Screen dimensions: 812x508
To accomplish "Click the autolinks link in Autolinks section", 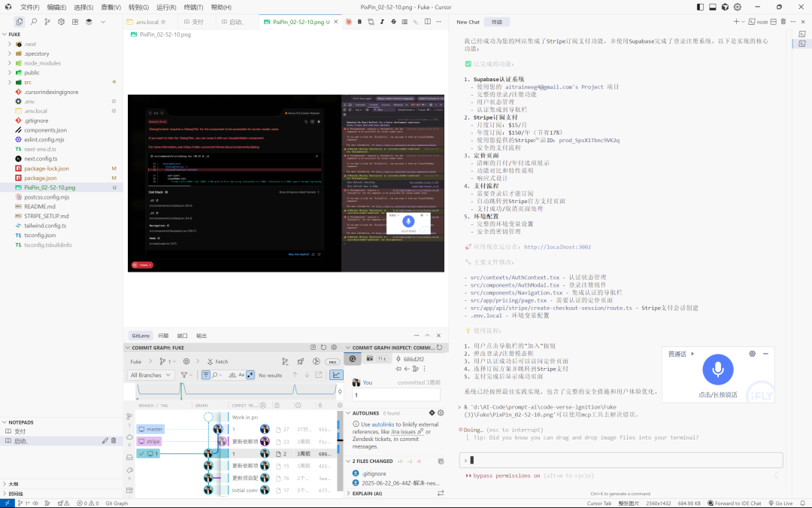I will 383,424.
